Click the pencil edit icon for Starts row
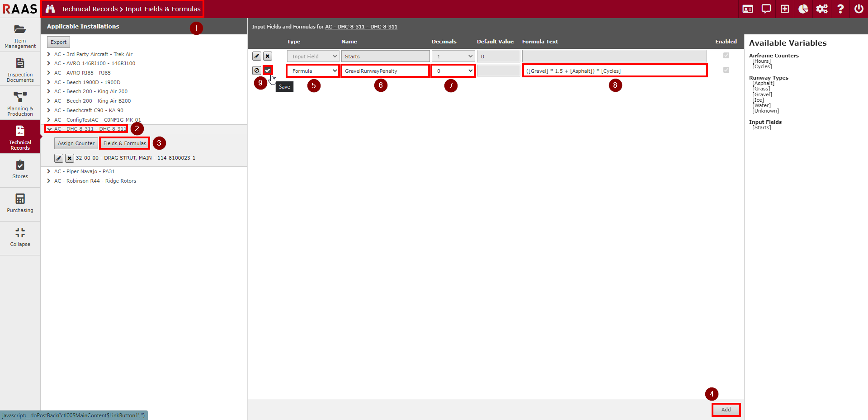 pos(257,56)
